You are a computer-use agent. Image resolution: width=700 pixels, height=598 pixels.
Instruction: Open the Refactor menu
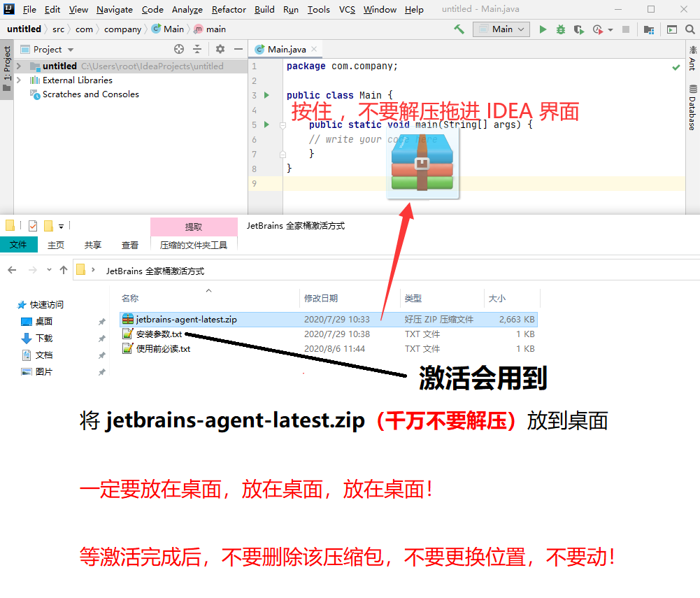[229, 10]
